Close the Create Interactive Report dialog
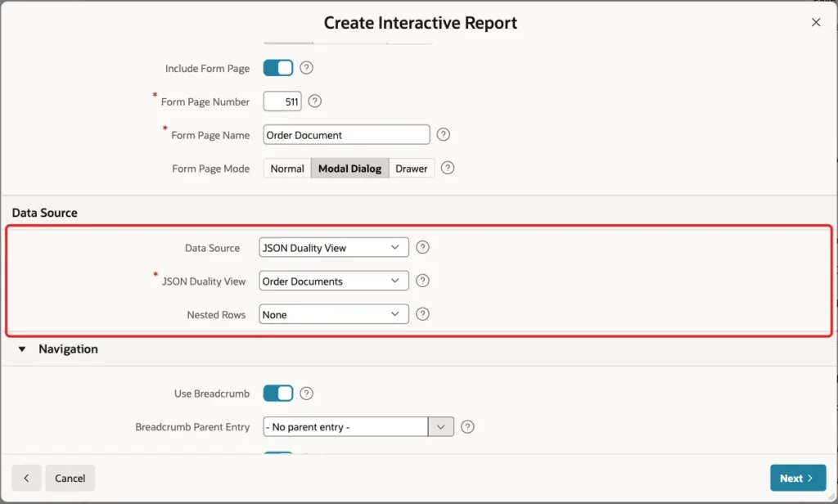 pos(816,22)
